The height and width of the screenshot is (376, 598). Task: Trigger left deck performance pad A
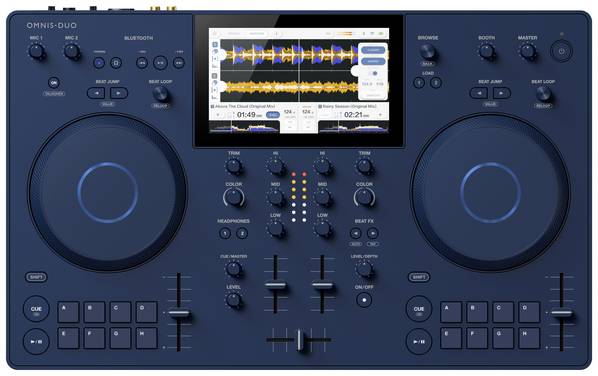tap(68, 312)
